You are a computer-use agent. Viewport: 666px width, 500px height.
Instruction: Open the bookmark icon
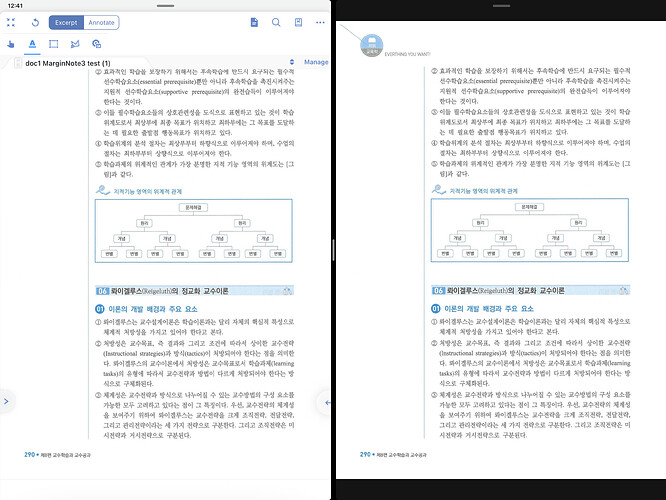point(299,23)
